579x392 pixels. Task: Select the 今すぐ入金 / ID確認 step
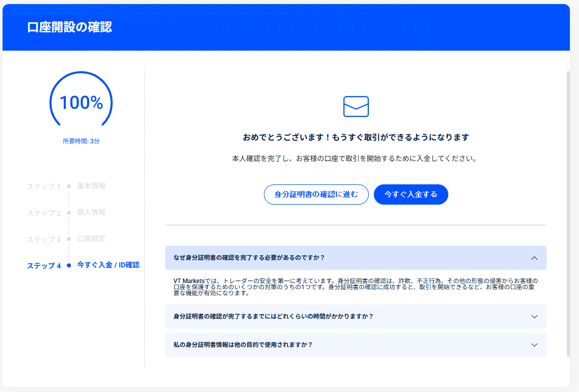pos(108,265)
